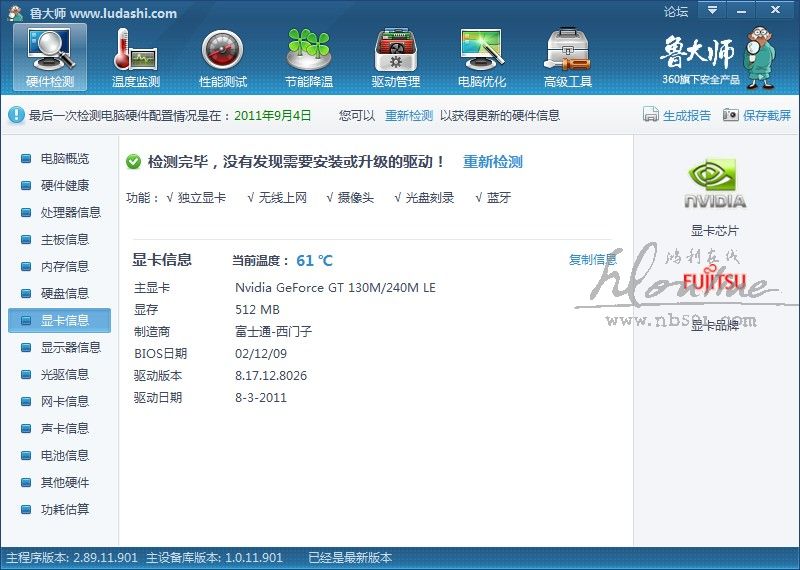Minimize the 鲁大师 window
This screenshot has height=570, width=800.
pos(741,10)
